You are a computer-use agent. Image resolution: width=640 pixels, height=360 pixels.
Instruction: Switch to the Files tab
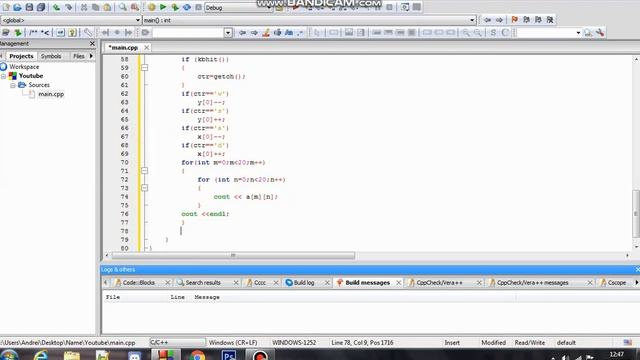79,56
